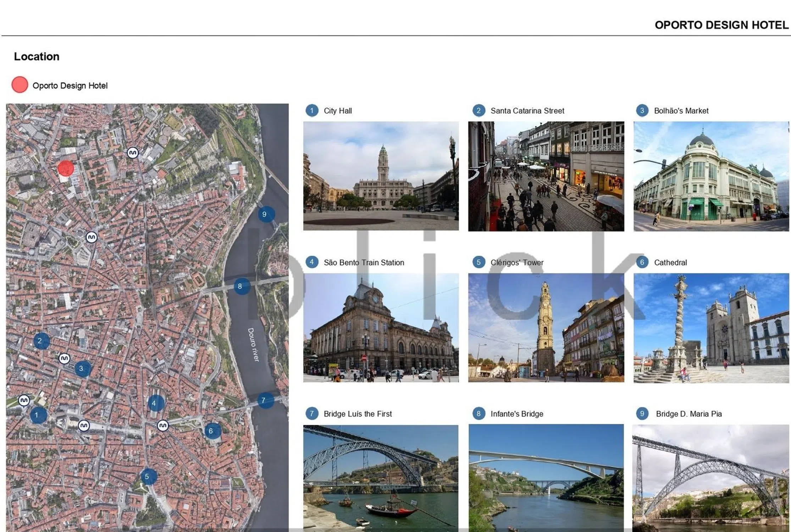Click the Infante's Bridge label
The height and width of the screenshot is (532, 791).
point(517,414)
